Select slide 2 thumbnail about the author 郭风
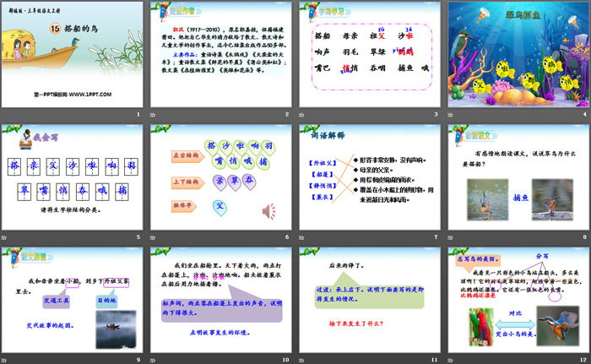Screen dimensions: 591x364 point(221,54)
